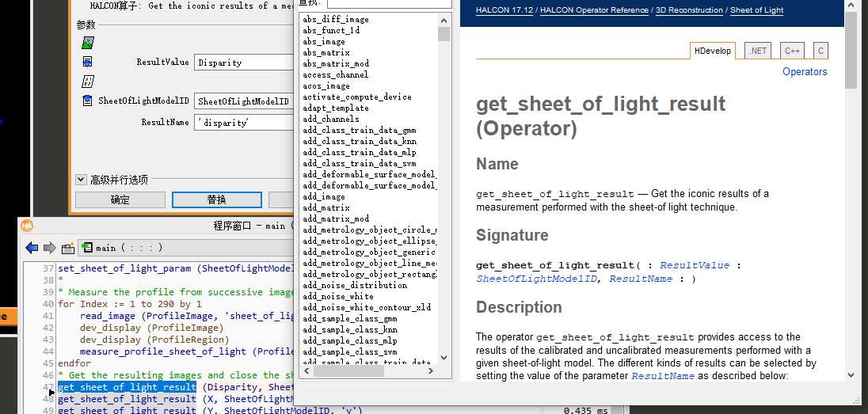Click the operator list horizontal scrollbar thumb
This screenshot has width=868, height=414.
(348, 372)
